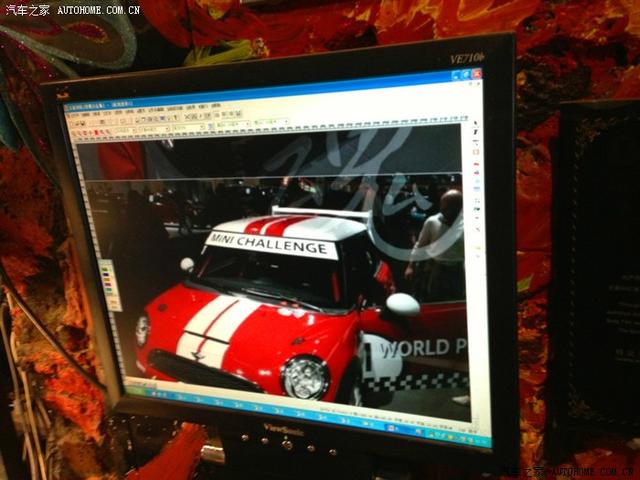This screenshot has height=480, width=640.
Task: Click the red marker icon in the lower toolbar row
Action: (x=97, y=133)
